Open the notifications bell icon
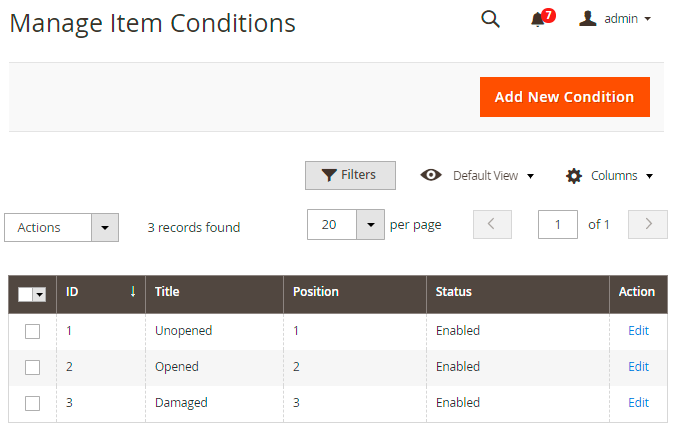The height and width of the screenshot is (435, 685). [538, 19]
